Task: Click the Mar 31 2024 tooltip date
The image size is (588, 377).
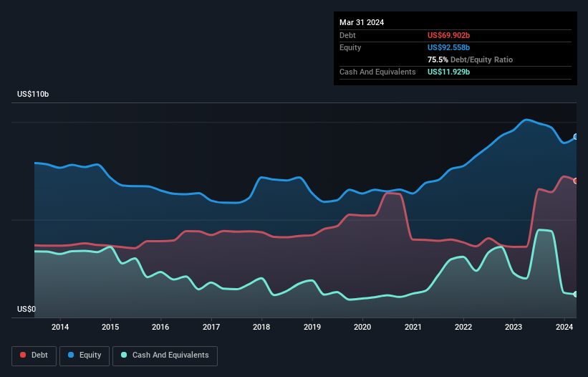Action: (x=362, y=22)
